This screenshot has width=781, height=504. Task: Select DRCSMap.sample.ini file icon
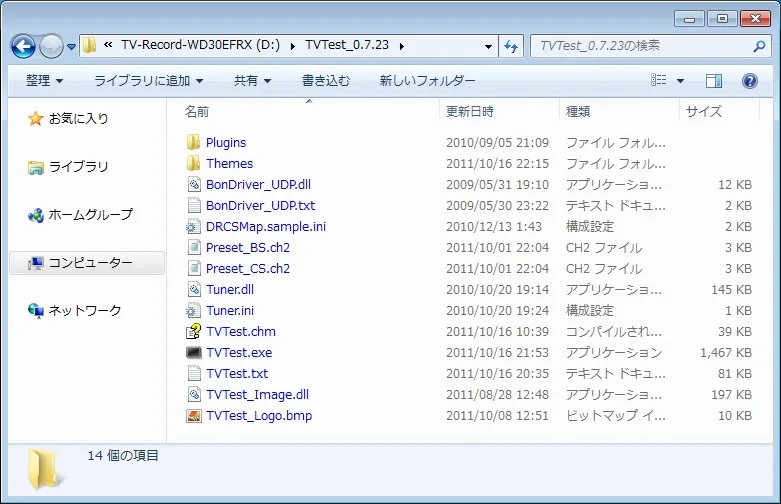click(193, 227)
